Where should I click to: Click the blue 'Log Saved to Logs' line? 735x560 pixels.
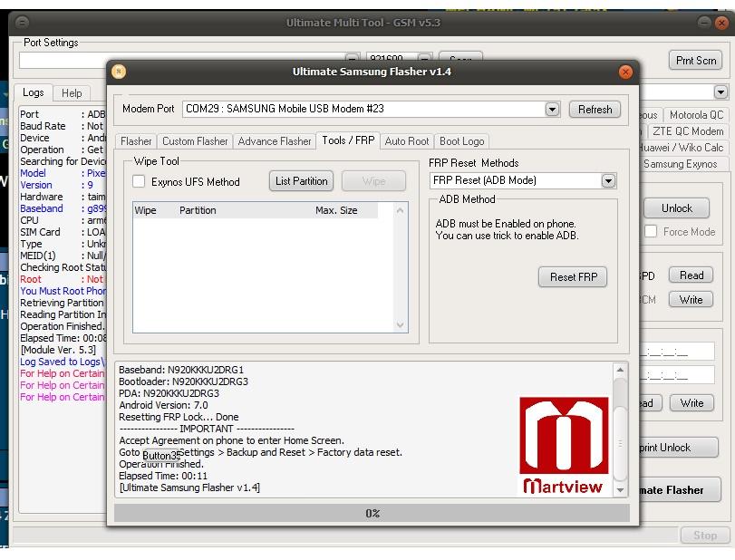point(63,362)
